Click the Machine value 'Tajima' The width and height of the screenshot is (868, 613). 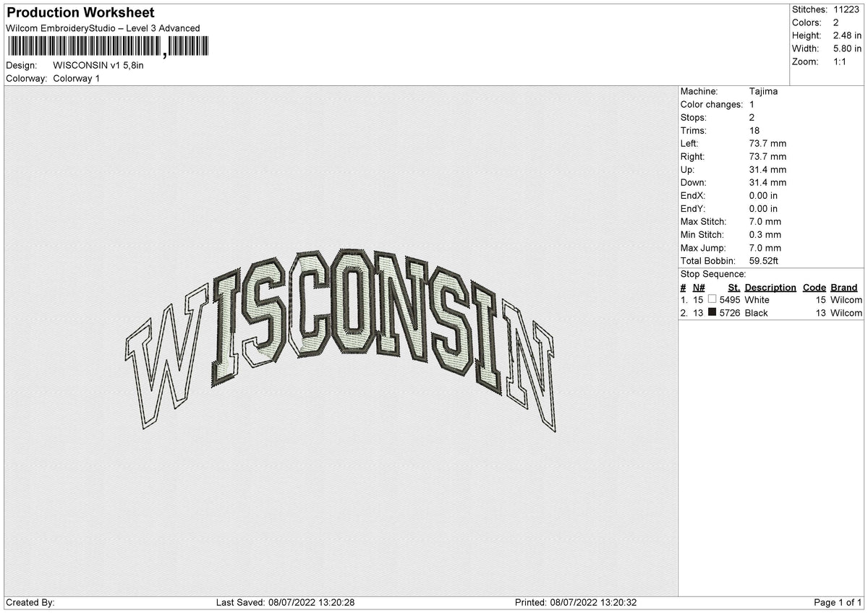point(764,92)
